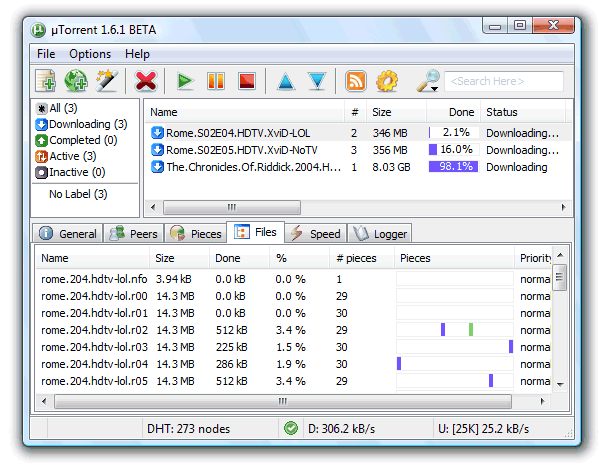This screenshot has height=465, width=599.
Task: Click the Search Here input field
Action: click(x=504, y=81)
